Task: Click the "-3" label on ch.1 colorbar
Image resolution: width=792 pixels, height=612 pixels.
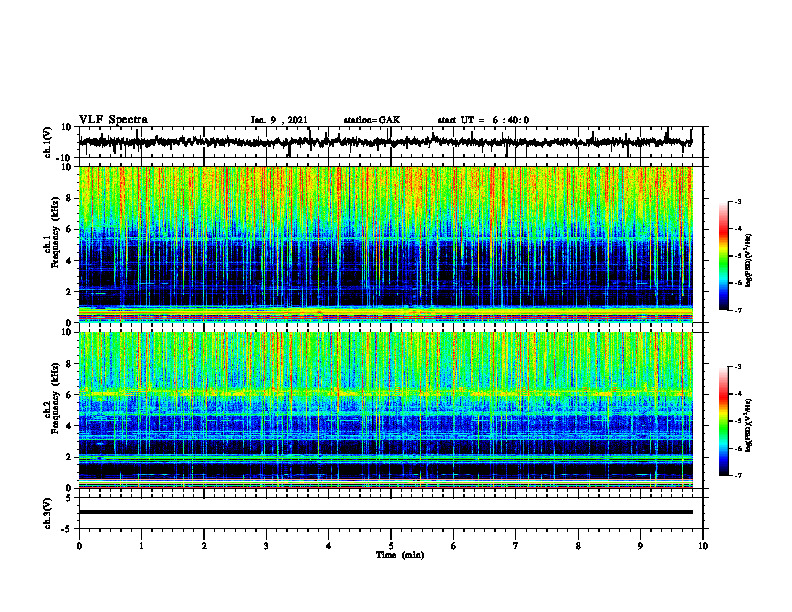Action: [x=738, y=201]
